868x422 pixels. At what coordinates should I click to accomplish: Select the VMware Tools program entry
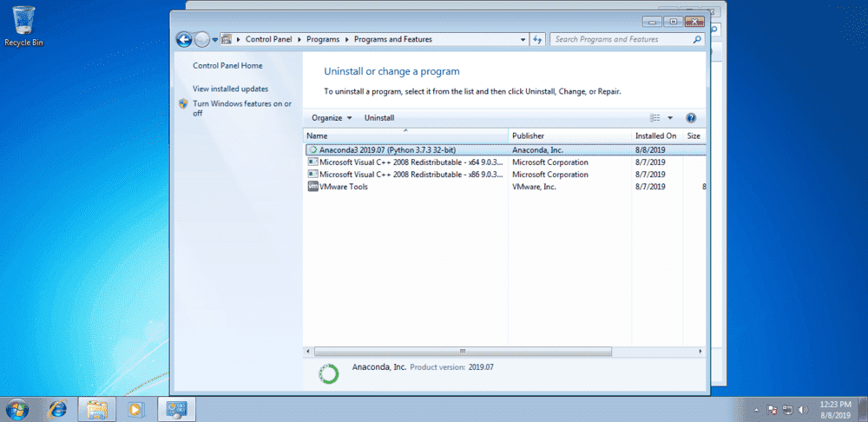(344, 187)
